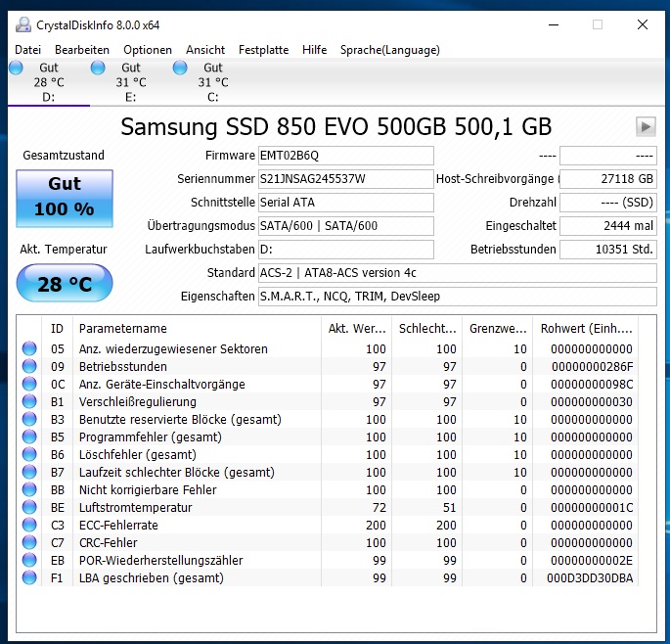Click the Akt. Wer... column header
Screen dimensions: 670x644
(x=356, y=329)
